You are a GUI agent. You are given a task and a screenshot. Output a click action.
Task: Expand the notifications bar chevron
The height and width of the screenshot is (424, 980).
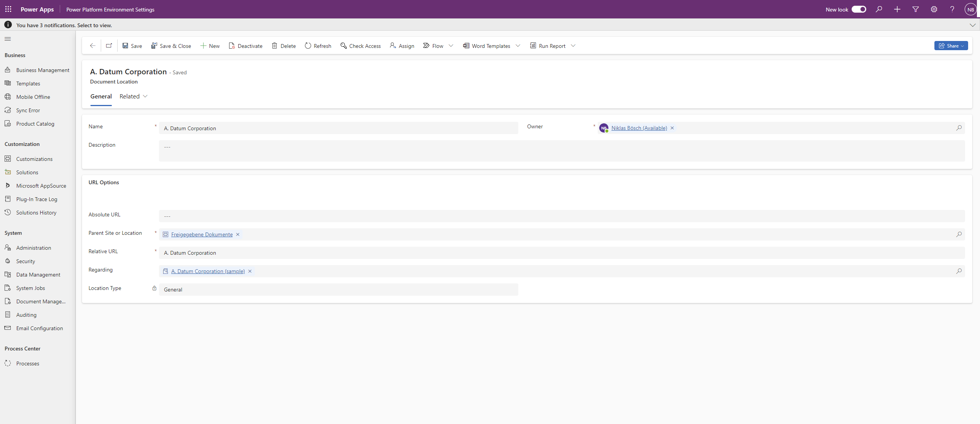pyautogui.click(x=972, y=25)
